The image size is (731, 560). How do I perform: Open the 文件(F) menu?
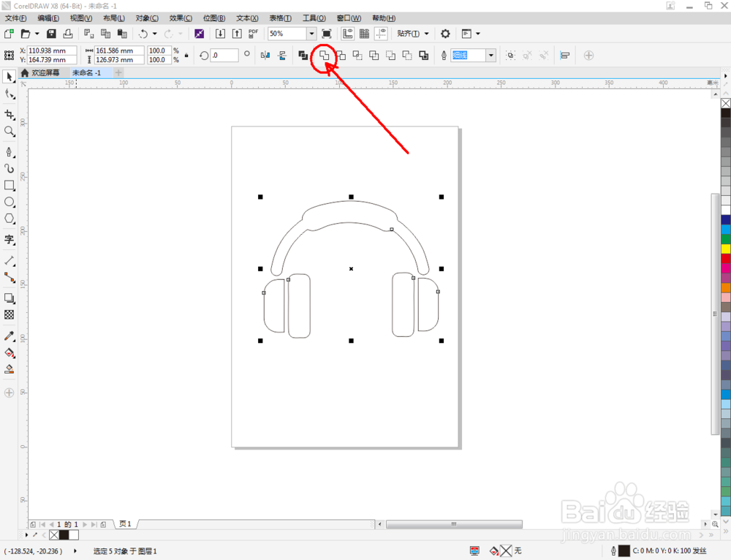point(15,18)
